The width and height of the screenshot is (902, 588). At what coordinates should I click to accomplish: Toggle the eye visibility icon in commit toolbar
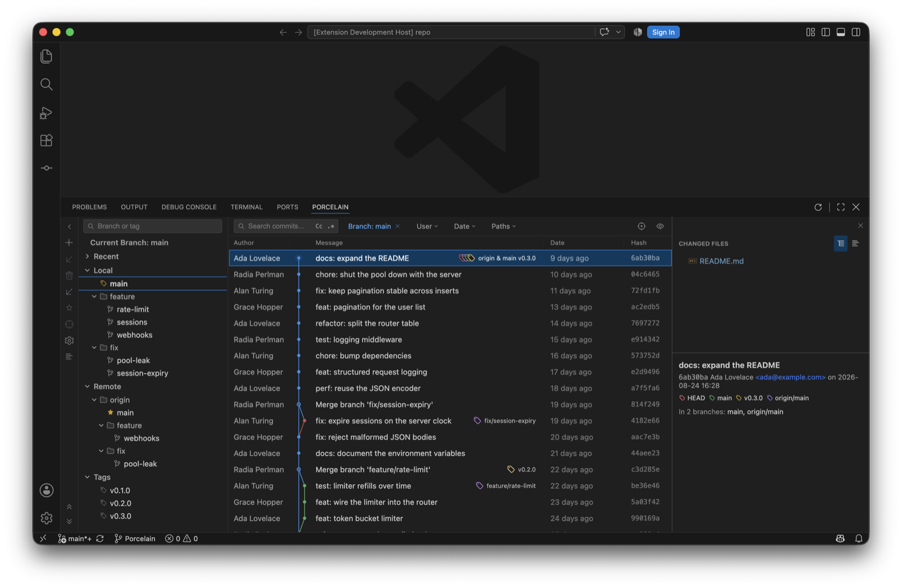pos(660,226)
